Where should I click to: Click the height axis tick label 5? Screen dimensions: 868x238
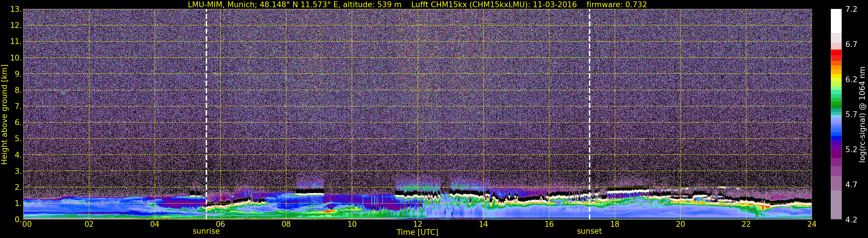(x=18, y=139)
